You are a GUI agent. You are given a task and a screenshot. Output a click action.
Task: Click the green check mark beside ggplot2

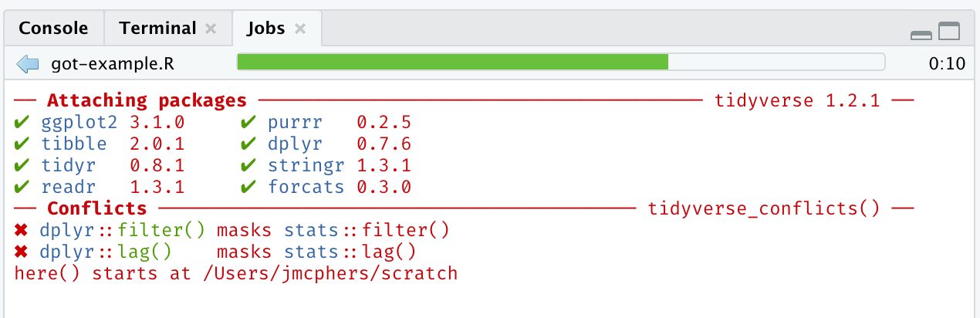pyautogui.click(x=22, y=122)
